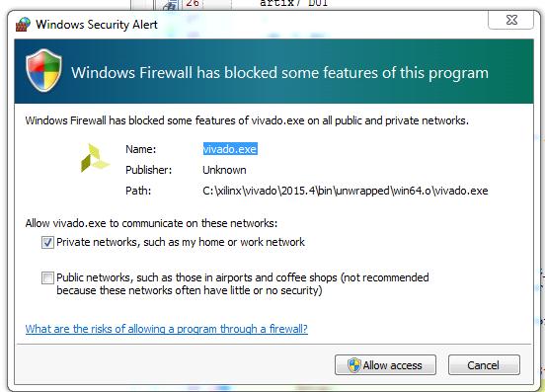Click the firewall brick-wall icon in title bar

23,25
